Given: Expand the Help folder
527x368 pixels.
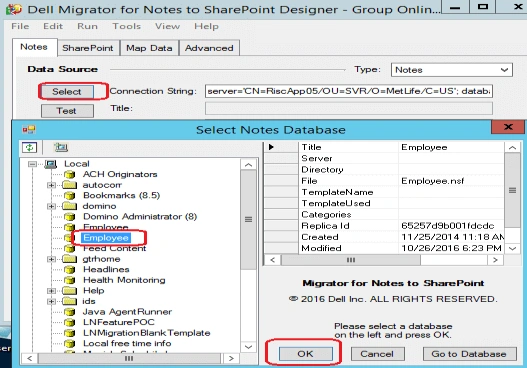Looking at the screenshot, I should coord(51,291).
